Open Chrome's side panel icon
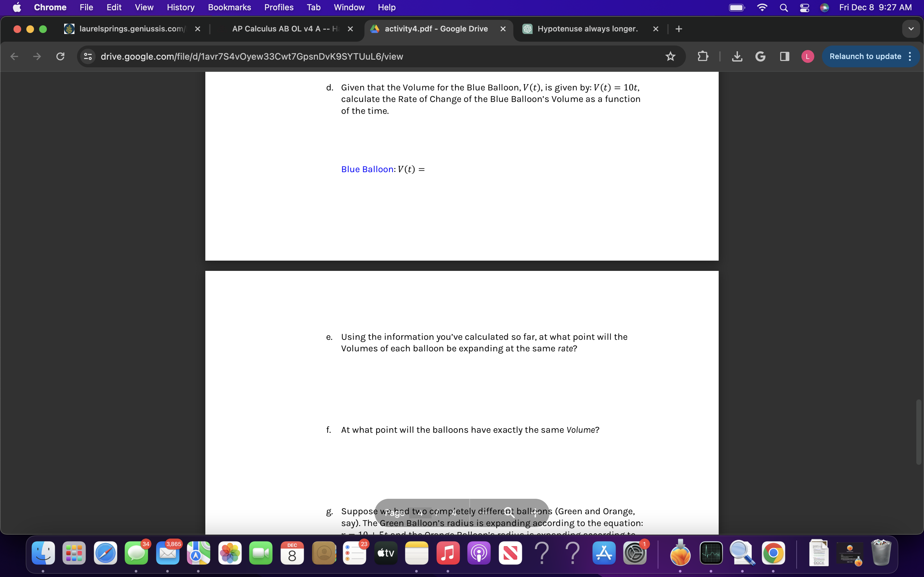Viewport: 924px width, 577px height. click(784, 56)
